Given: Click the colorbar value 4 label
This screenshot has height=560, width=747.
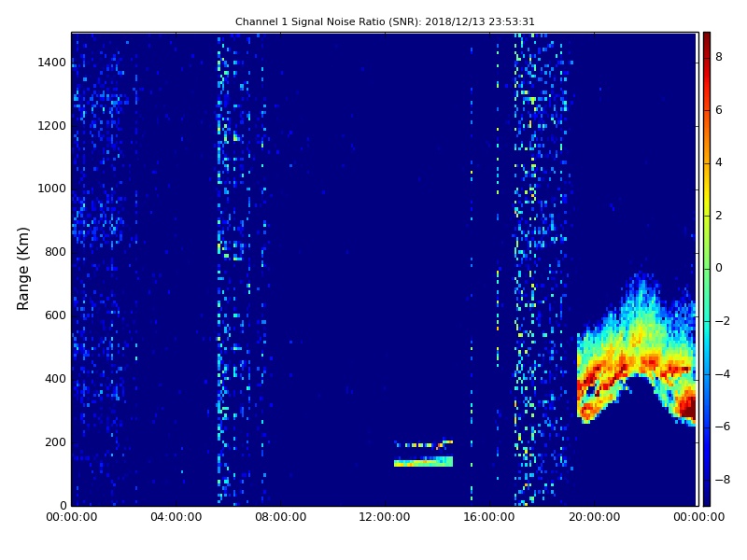Looking at the screenshot, I should coord(719,162).
